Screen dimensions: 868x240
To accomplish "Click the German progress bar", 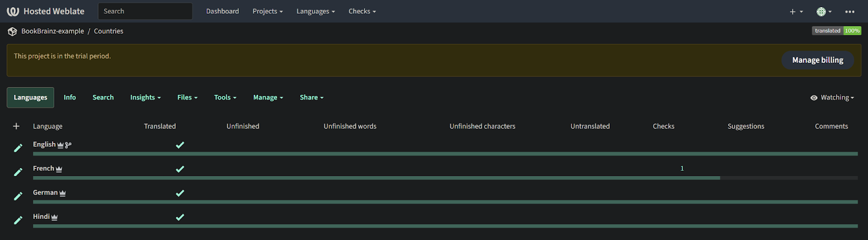I will coord(445,202).
